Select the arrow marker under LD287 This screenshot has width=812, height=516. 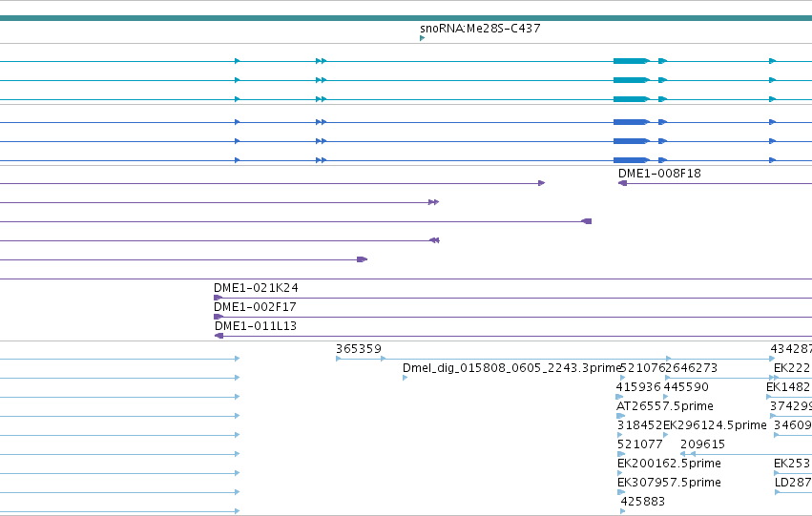click(x=778, y=493)
